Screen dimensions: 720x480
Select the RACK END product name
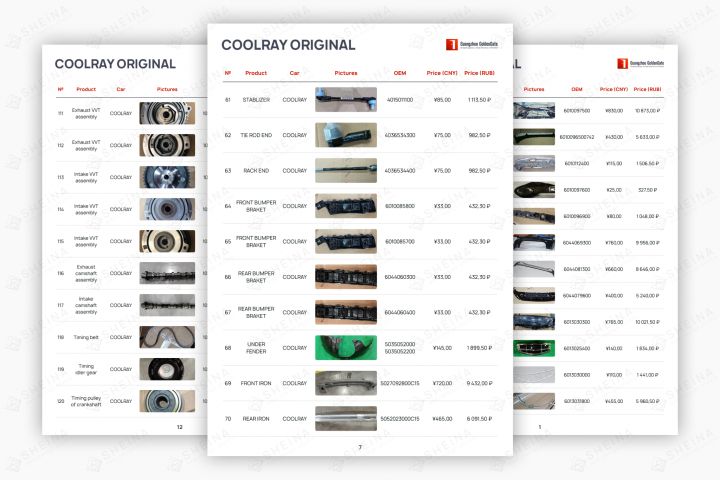[x=256, y=170]
